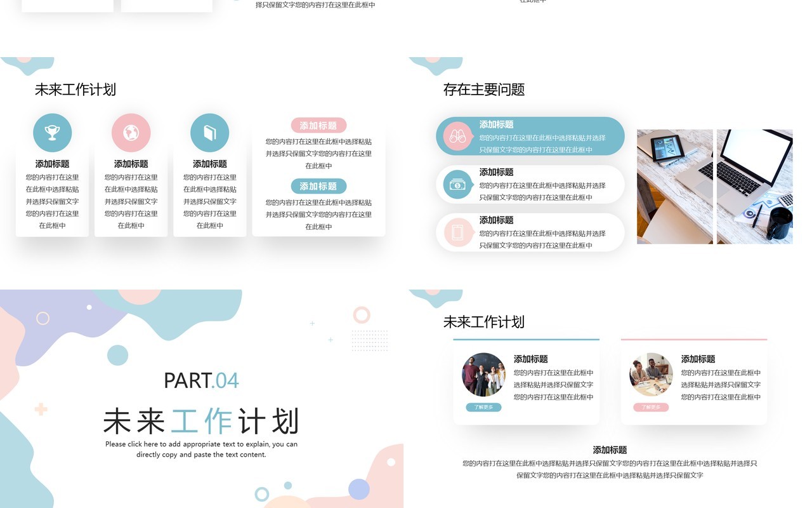Image resolution: width=812 pixels, height=508 pixels.
Task: Select the laptop with coffee mug photo
Action: pos(754,187)
